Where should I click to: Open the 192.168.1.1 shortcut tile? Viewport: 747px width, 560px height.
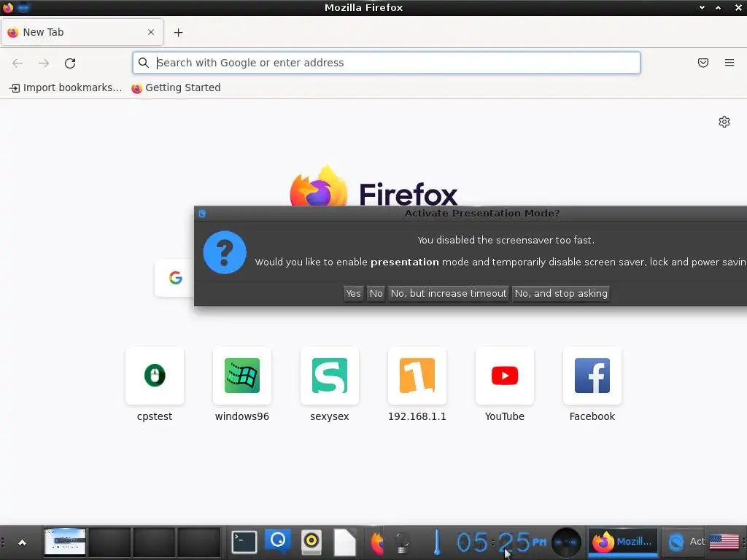point(417,385)
